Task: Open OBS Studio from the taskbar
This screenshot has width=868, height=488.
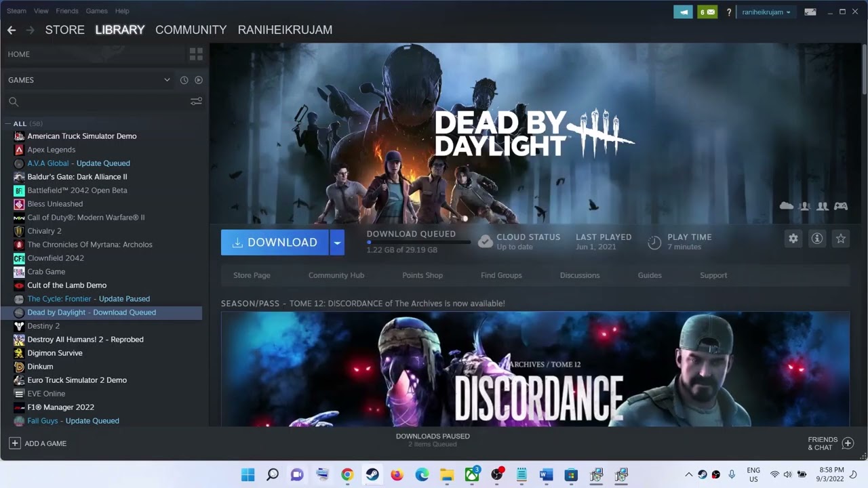Action: point(497,474)
